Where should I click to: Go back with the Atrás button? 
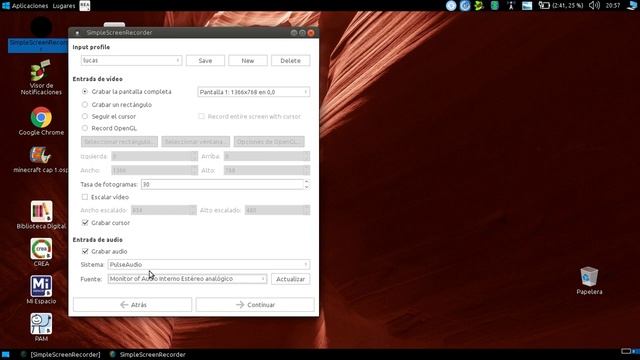(133, 304)
